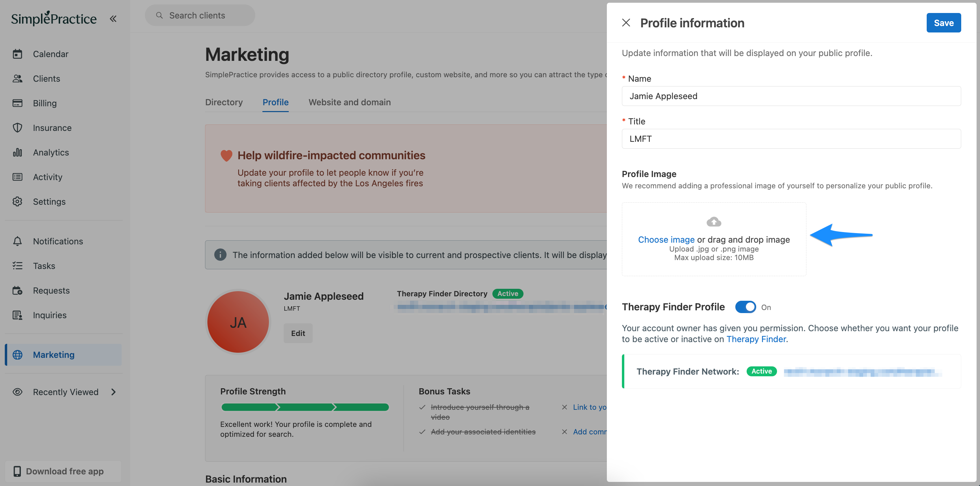
Task: Click the phone icon on Download free app
Action: point(17,471)
